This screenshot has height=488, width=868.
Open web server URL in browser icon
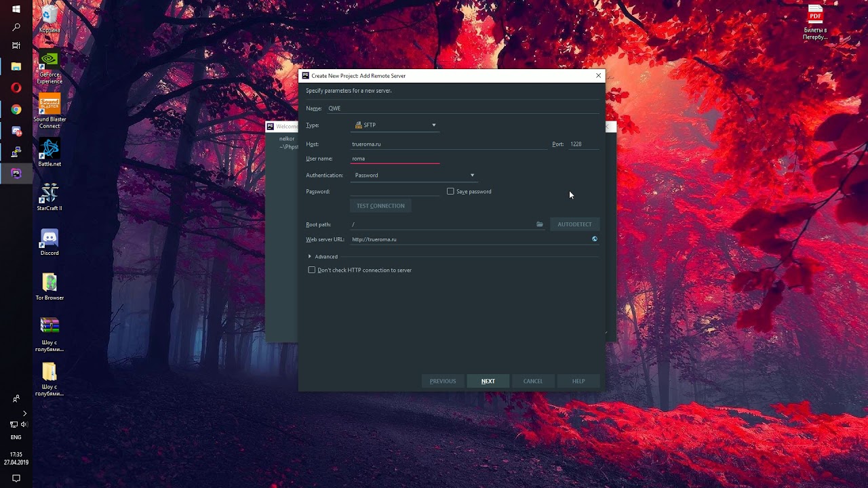pyautogui.click(x=595, y=239)
